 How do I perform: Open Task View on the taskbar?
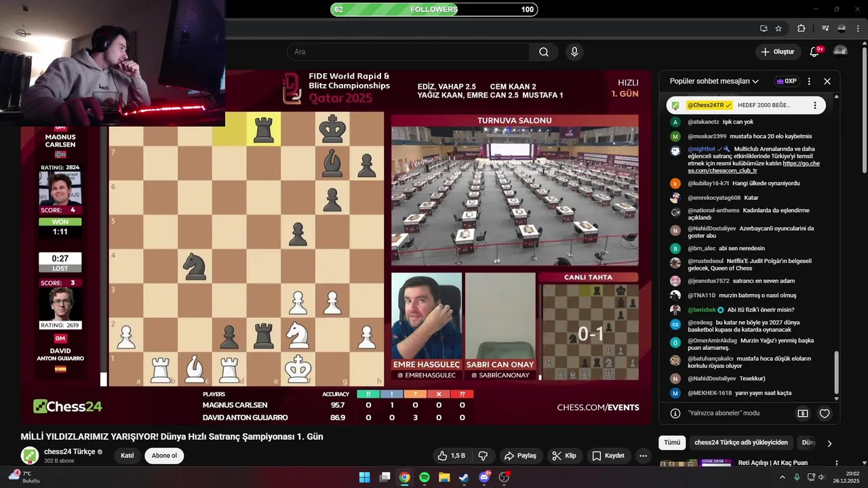[x=384, y=477]
